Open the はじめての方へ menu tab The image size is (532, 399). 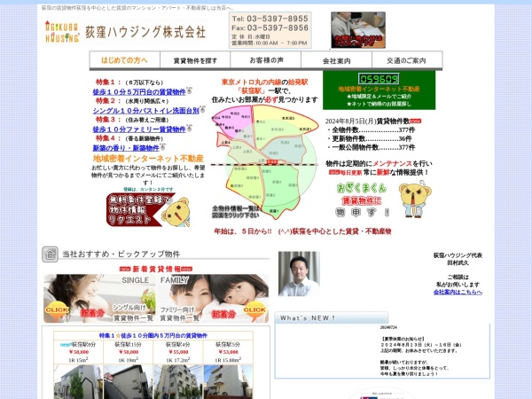click(124, 60)
